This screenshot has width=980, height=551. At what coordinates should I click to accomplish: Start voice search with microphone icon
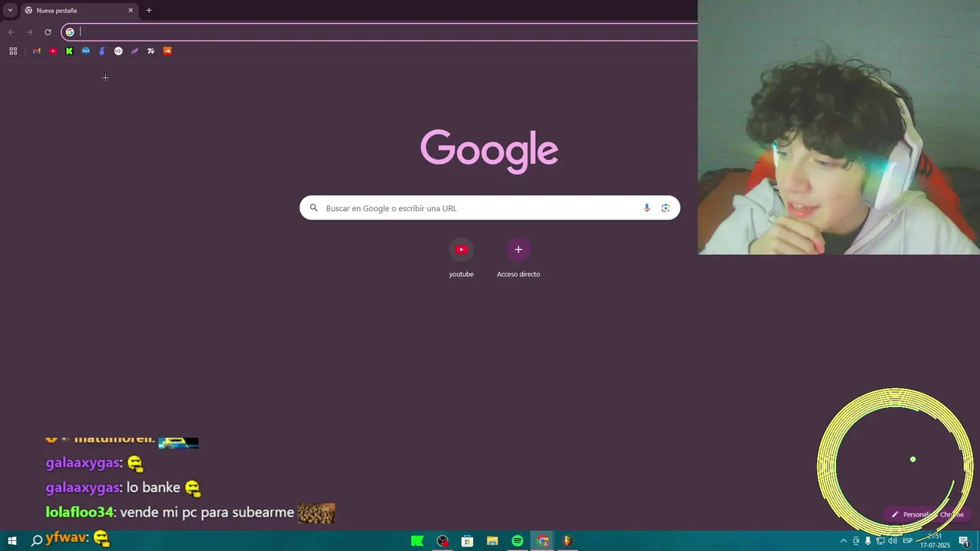pyautogui.click(x=647, y=208)
